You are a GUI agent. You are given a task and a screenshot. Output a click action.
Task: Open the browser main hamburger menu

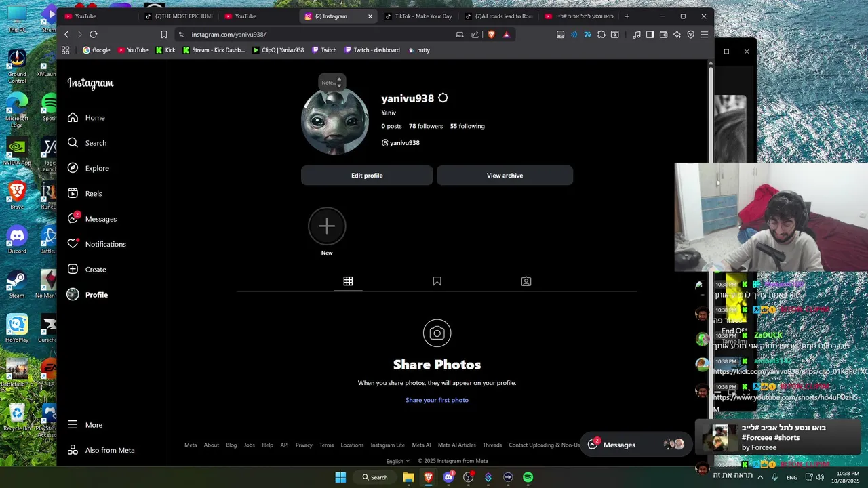705,35
